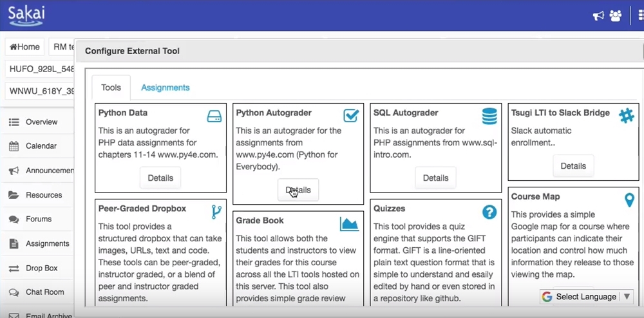644x318 pixels.
Task: Click the Python Autograder card title
Action: click(274, 113)
